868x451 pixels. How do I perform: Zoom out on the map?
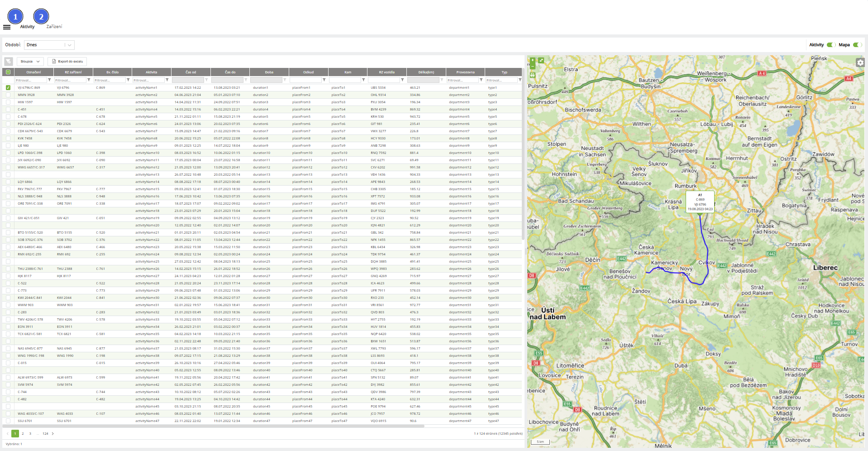533,67
